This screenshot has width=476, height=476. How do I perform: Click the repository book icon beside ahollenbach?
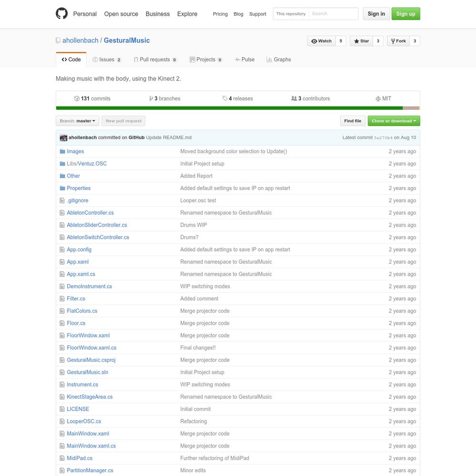click(x=58, y=40)
